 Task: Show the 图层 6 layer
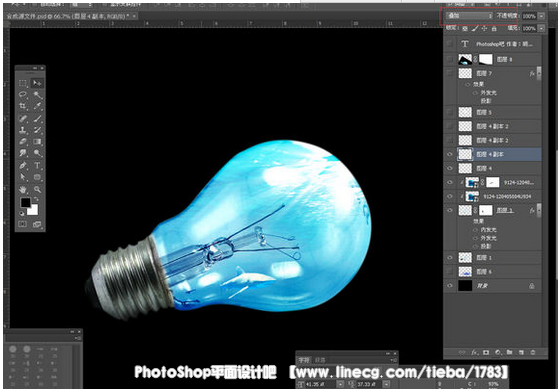(450, 272)
